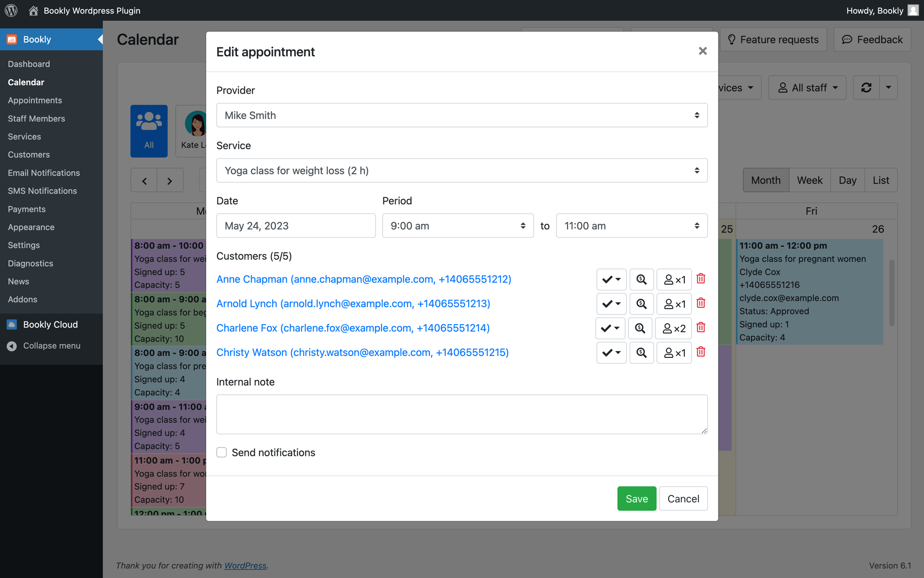
Task: Click the Bookly Cloud sidebar icon
Action: 12,325
